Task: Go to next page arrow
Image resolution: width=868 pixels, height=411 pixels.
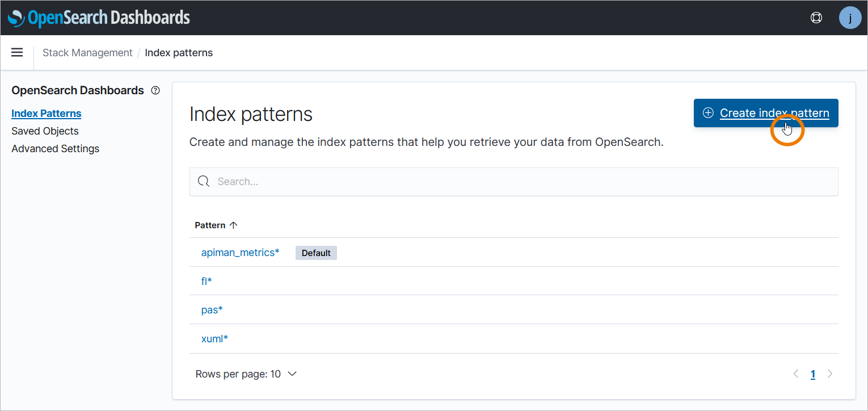Action: [x=830, y=374]
